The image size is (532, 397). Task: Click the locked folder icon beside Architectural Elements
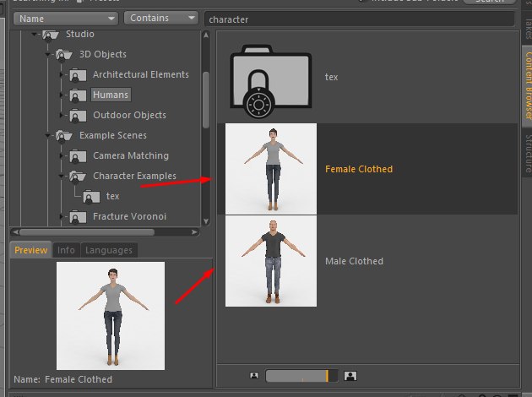[78, 75]
